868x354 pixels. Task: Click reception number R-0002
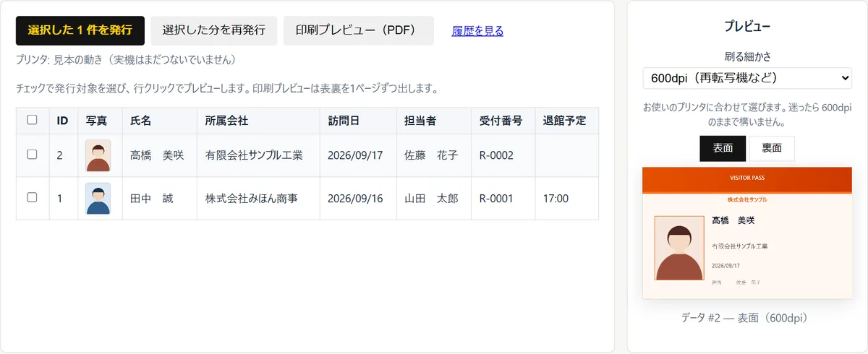tap(503, 155)
